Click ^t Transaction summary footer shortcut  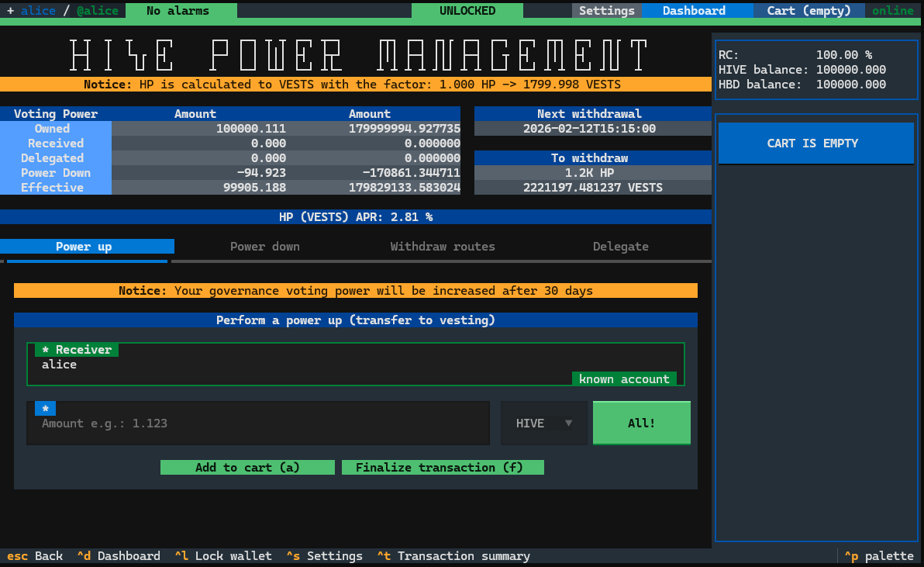coord(453,556)
